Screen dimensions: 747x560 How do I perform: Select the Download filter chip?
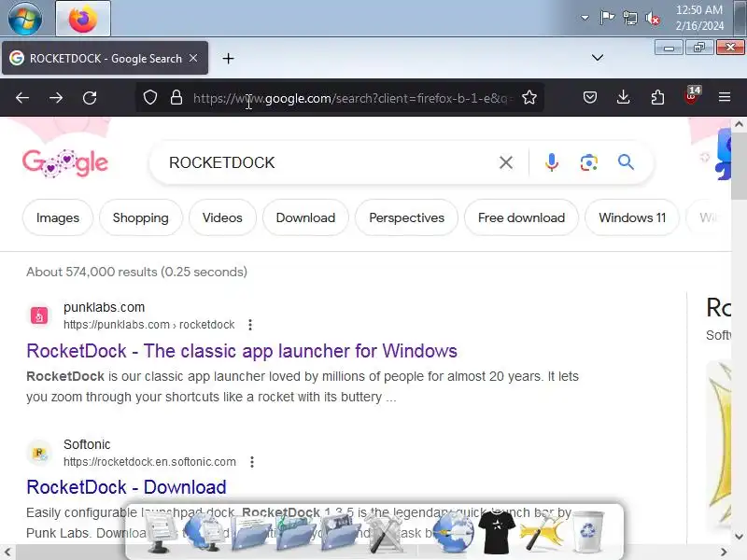(x=306, y=217)
